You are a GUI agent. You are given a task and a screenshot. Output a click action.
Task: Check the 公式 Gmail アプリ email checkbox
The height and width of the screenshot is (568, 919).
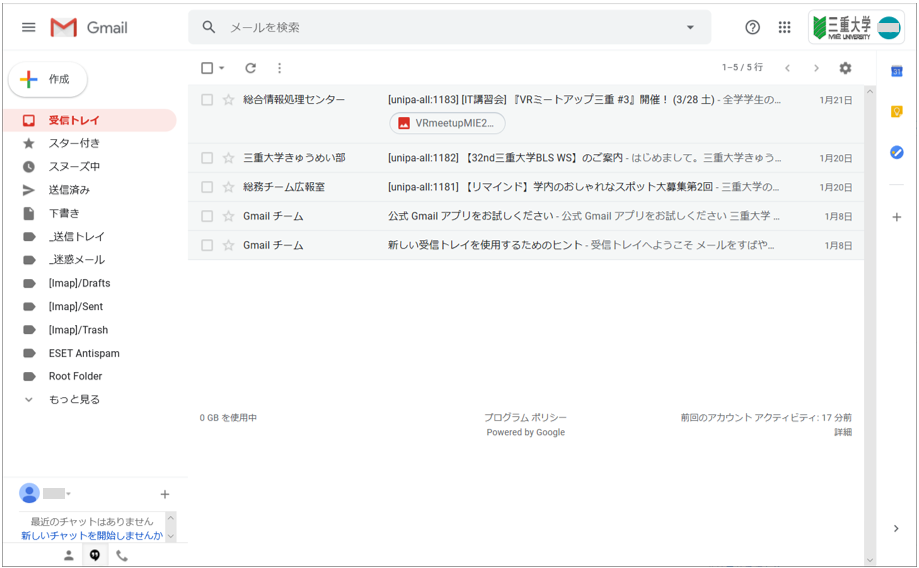[207, 216]
